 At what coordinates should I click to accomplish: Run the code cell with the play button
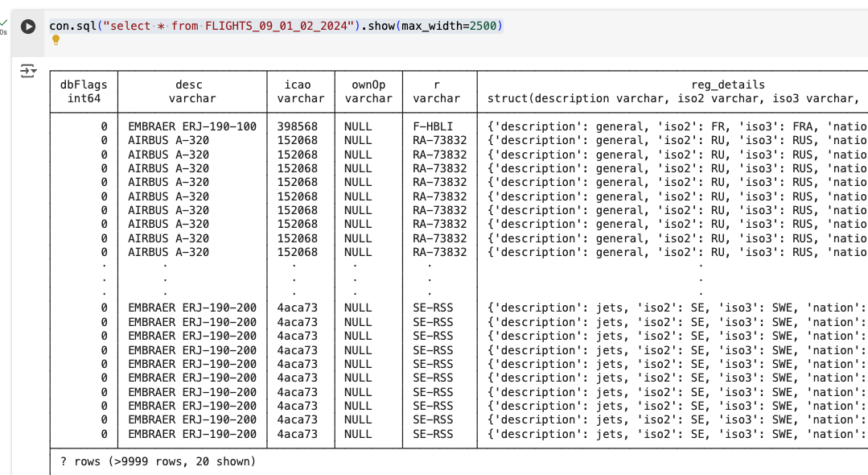(x=28, y=27)
